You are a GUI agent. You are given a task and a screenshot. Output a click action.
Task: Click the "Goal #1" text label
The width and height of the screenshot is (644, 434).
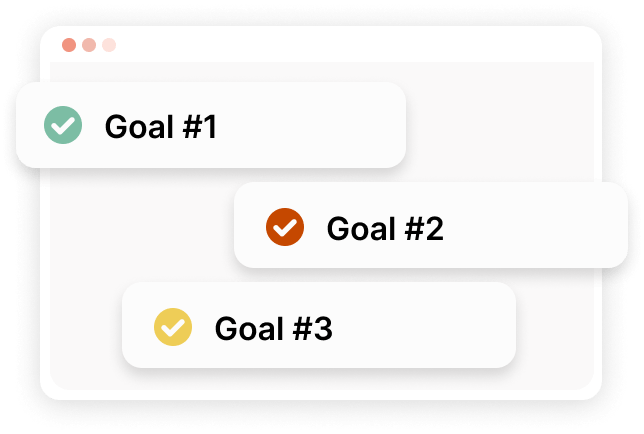[160, 127]
